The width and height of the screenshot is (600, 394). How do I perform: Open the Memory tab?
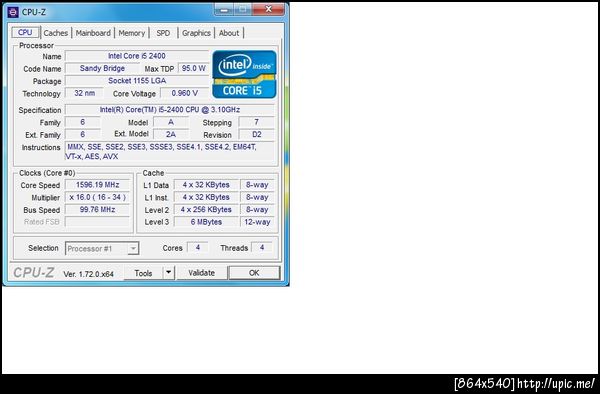pos(132,33)
